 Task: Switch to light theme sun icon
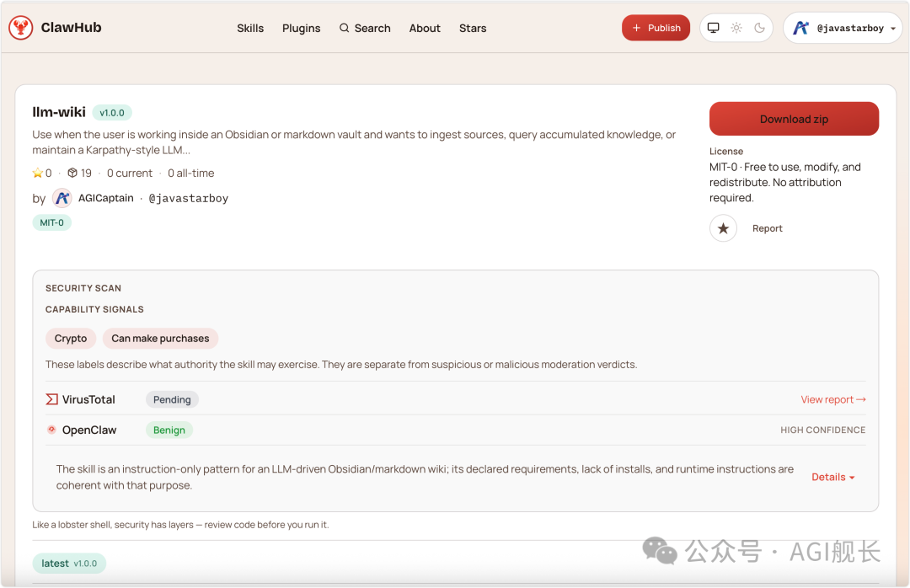click(x=736, y=28)
